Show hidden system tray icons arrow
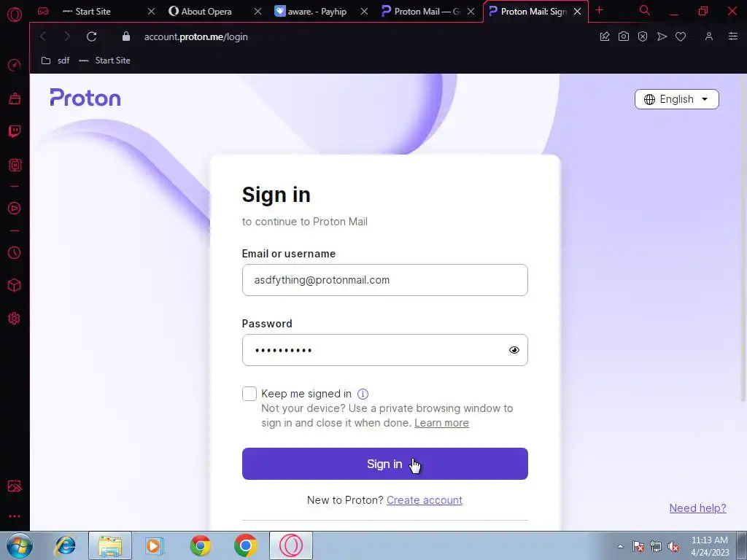 [620, 546]
